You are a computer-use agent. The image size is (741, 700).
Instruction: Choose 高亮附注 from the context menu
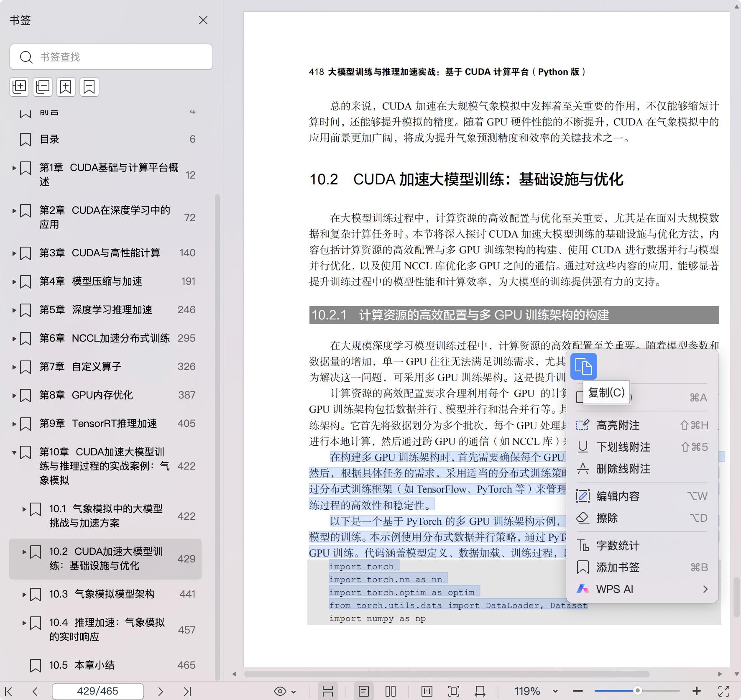[x=618, y=425]
